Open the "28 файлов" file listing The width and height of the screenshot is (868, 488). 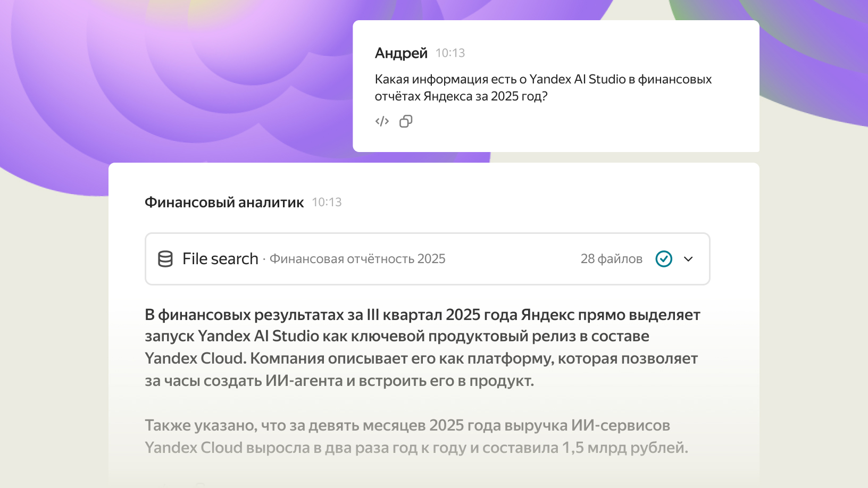pos(611,259)
